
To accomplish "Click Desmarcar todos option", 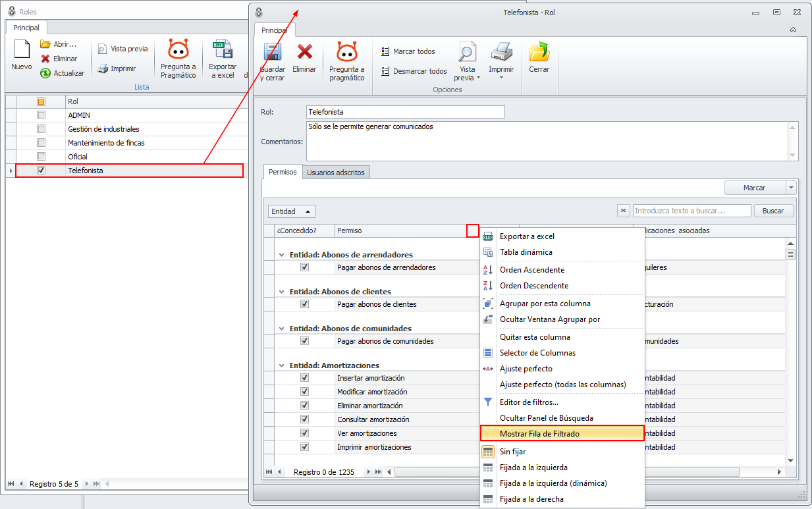I will [x=414, y=71].
